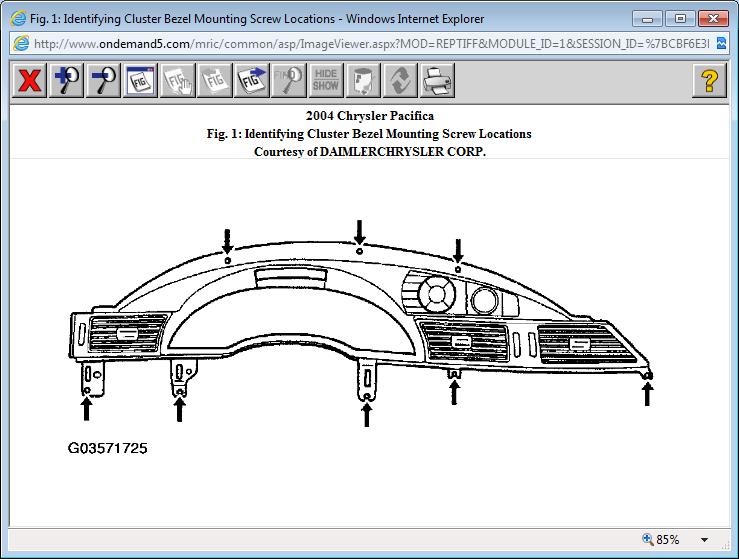Go to next figure with FIG arrow icon
Viewport: 739px width, 559px height.
[252, 80]
